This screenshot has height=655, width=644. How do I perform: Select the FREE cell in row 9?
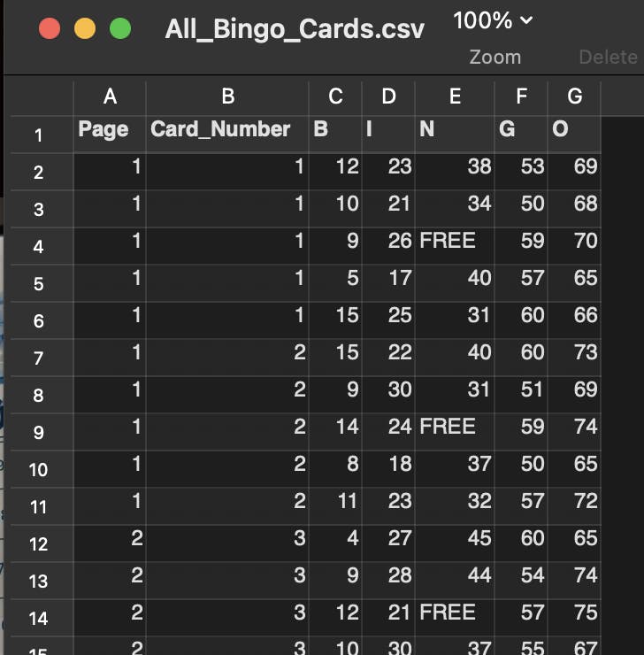tap(455, 427)
